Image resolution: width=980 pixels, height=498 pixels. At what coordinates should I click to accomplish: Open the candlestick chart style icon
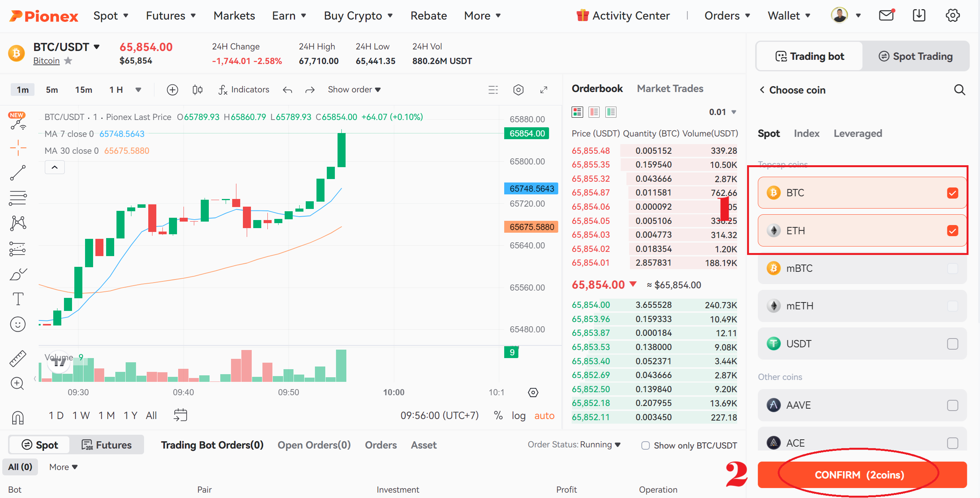pos(197,90)
